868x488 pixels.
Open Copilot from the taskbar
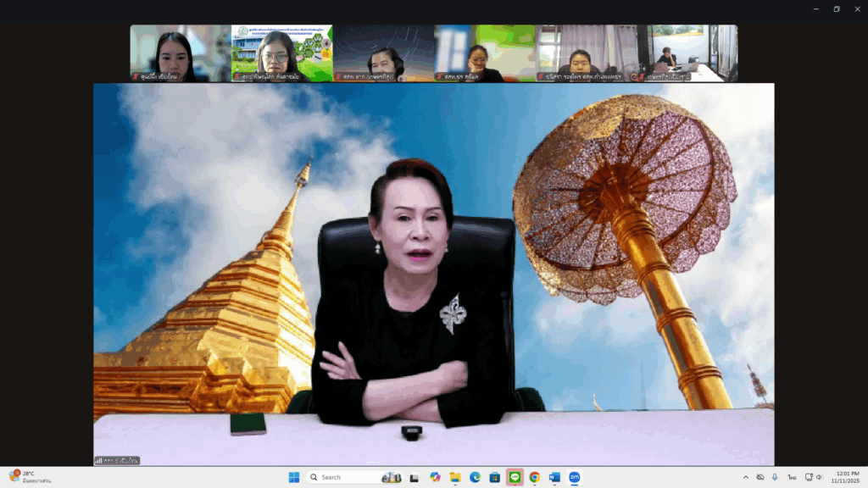click(x=435, y=477)
